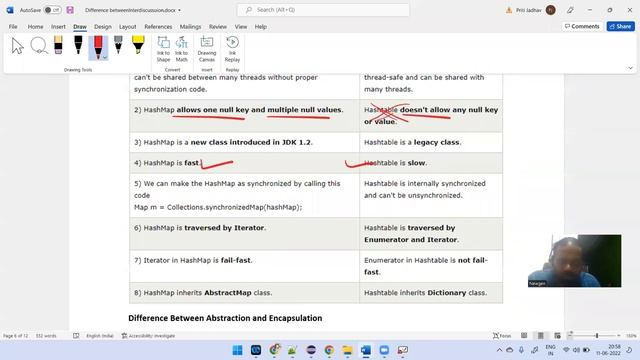Viewport: 640px width, 360px height.
Task: Open Accessibility: Investigate
Action: (148, 336)
